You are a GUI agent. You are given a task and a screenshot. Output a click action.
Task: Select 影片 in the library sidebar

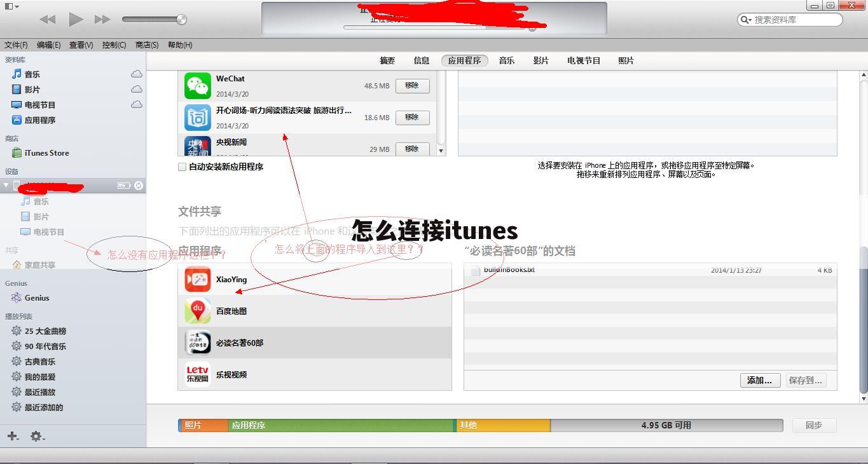point(32,90)
